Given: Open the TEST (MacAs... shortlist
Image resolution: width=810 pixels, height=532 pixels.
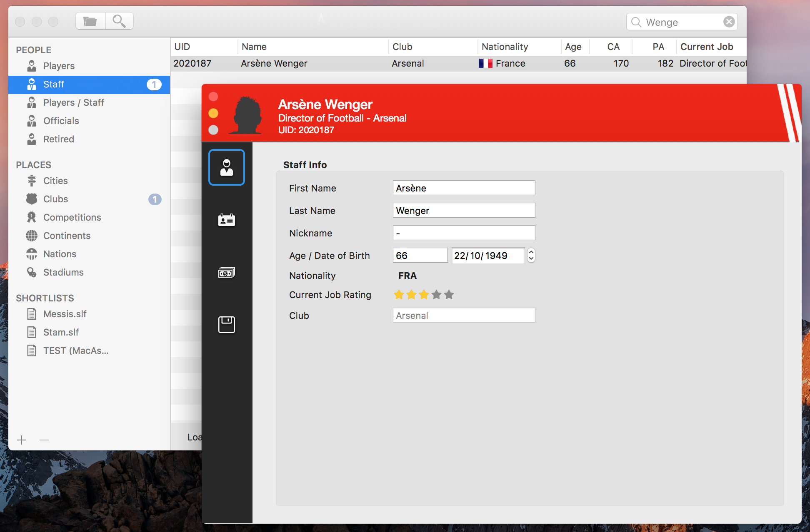Looking at the screenshot, I should [89, 351].
